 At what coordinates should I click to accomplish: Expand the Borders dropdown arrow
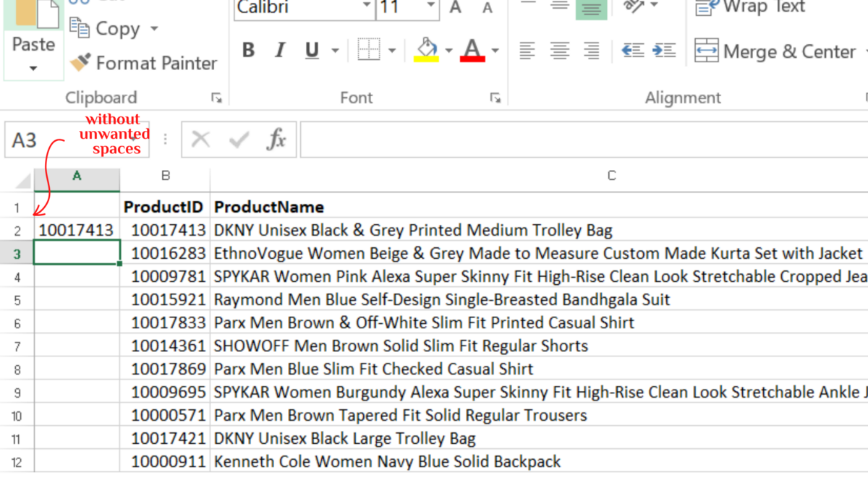[x=392, y=51]
